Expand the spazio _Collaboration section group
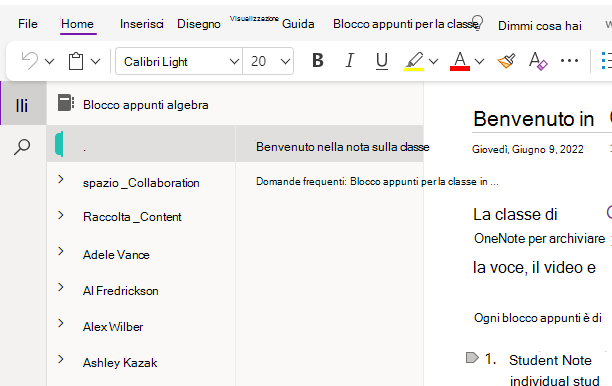This screenshot has width=612, height=386. click(x=61, y=180)
